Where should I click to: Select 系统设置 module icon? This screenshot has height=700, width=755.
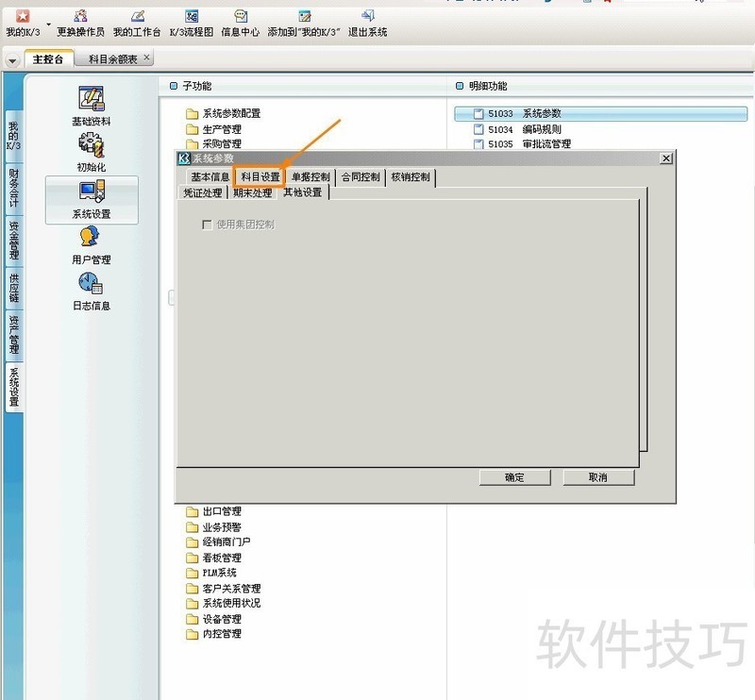tap(92, 199)
